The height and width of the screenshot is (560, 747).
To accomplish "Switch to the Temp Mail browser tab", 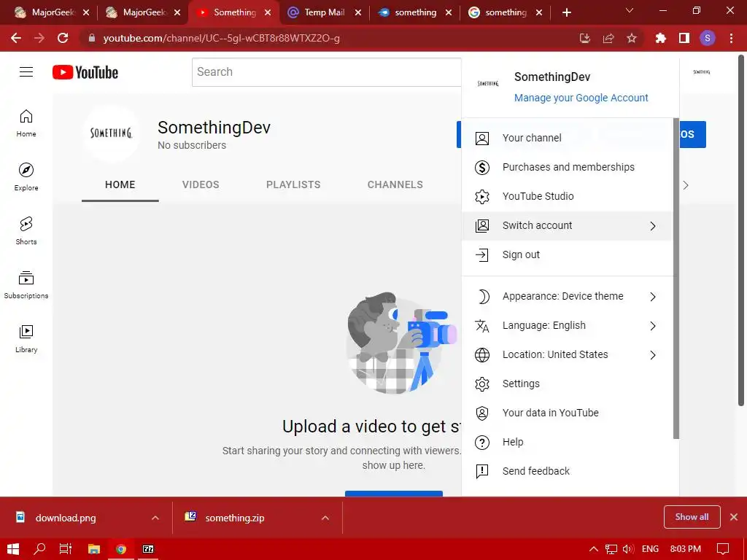I will (324, 12).
